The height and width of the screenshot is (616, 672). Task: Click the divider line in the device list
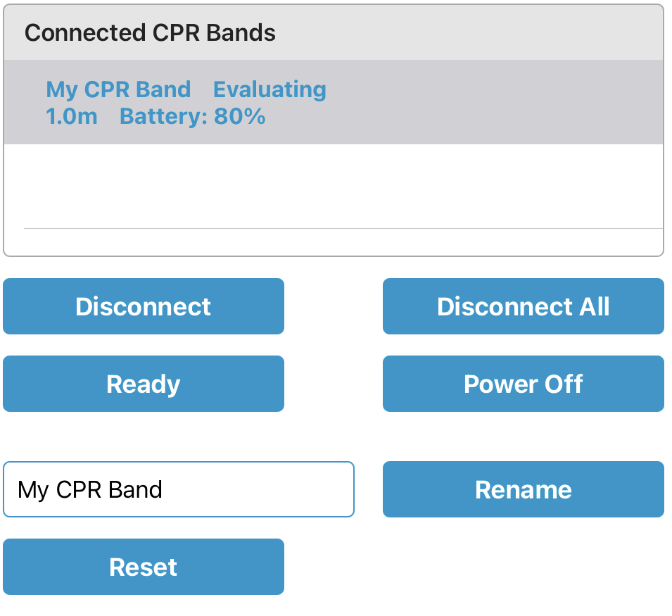point(343,227)
